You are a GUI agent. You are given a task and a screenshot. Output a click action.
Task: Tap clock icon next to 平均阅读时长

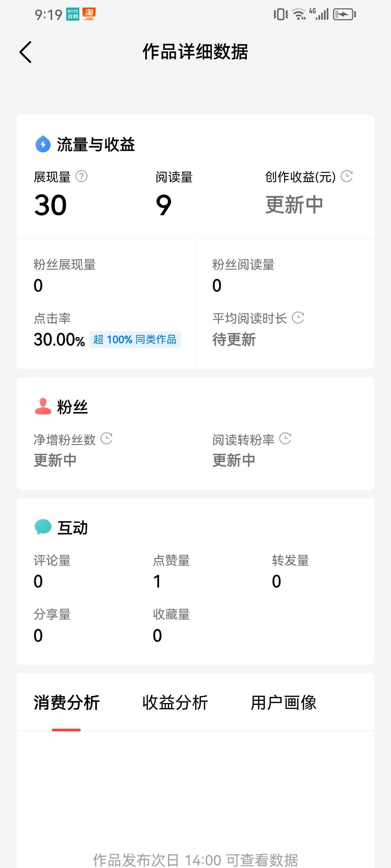pos(298,318)
